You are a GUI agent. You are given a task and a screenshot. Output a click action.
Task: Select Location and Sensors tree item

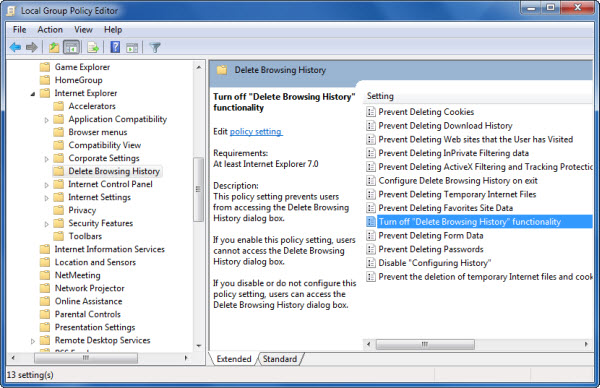tap(95, 262)
